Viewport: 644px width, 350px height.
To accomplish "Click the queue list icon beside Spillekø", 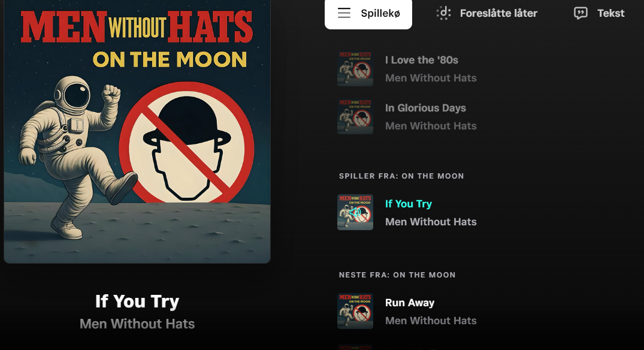I will (x=344, y=13).
